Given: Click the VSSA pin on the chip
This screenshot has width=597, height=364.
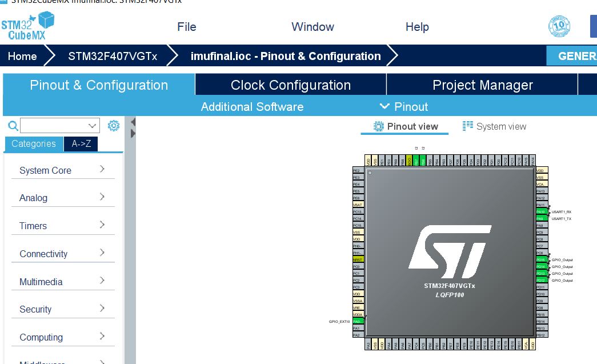Looking at the screenshot, I should pos(358,301).
